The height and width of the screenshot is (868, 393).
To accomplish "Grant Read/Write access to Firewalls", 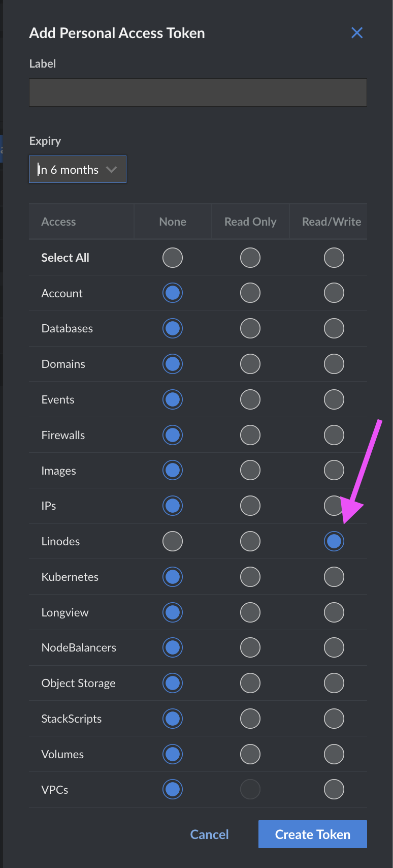I will (334, 435).
